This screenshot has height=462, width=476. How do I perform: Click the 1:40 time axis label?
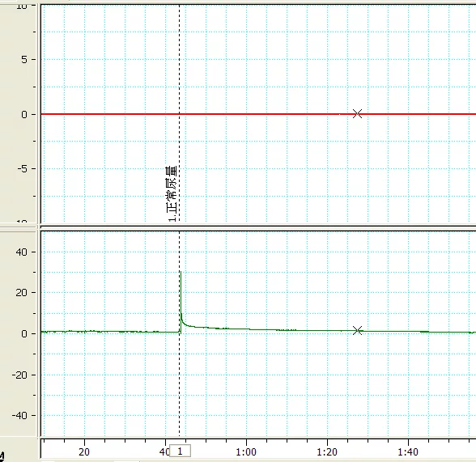[x=408, y=452]
